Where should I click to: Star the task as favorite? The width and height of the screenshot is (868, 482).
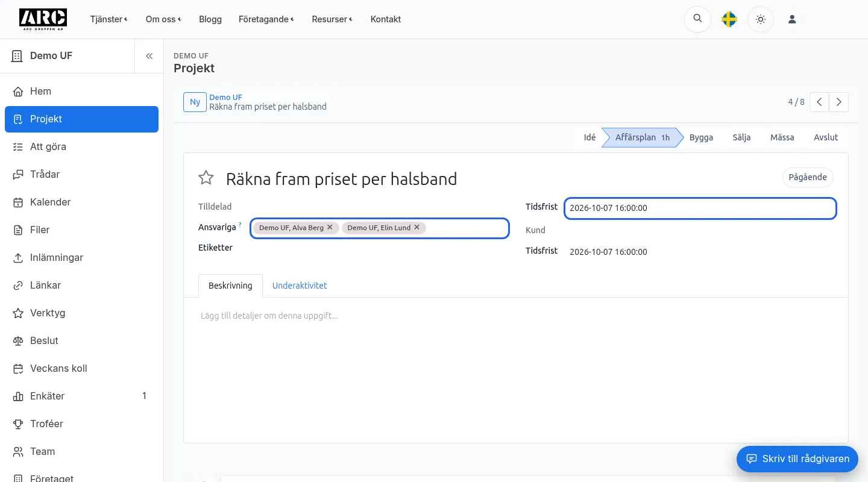[x=206, y=178]
